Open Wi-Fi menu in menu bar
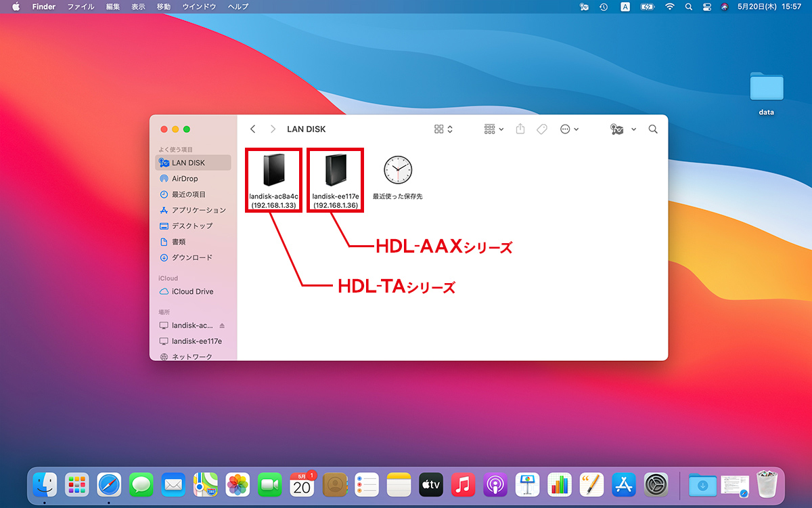This screenshot has height=508, width=812. click(x=670, y=6)
